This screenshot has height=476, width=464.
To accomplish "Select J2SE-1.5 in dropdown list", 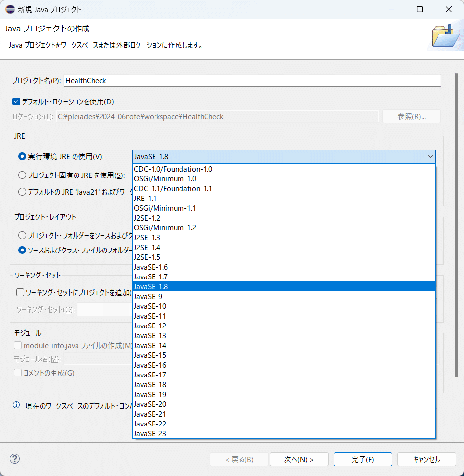I will [284, 257].
